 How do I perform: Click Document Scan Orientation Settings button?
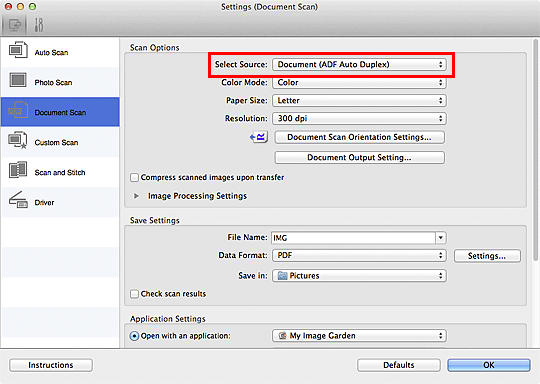tap(359, 137)
